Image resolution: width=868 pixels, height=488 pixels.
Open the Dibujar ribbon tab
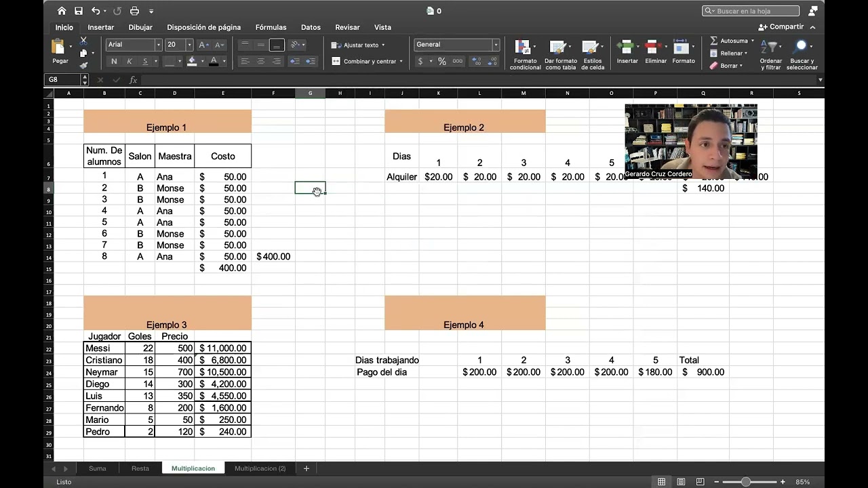click(x=140, y=27)
